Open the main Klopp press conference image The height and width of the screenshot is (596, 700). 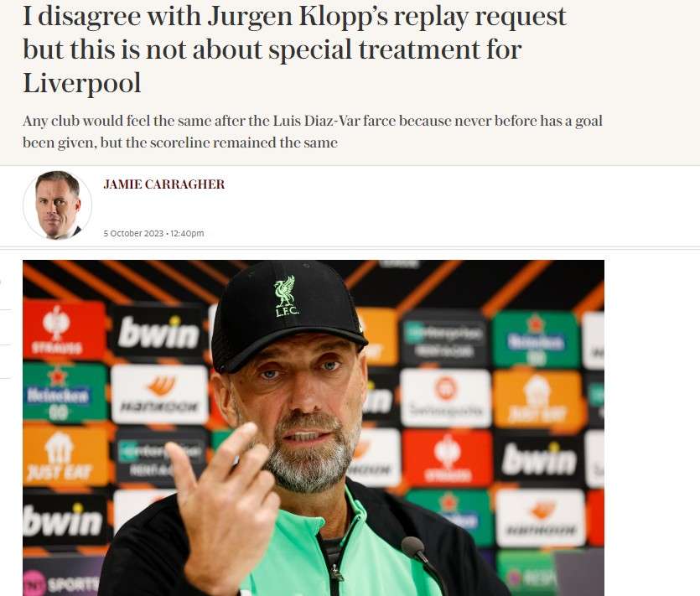tap(314, 428)
